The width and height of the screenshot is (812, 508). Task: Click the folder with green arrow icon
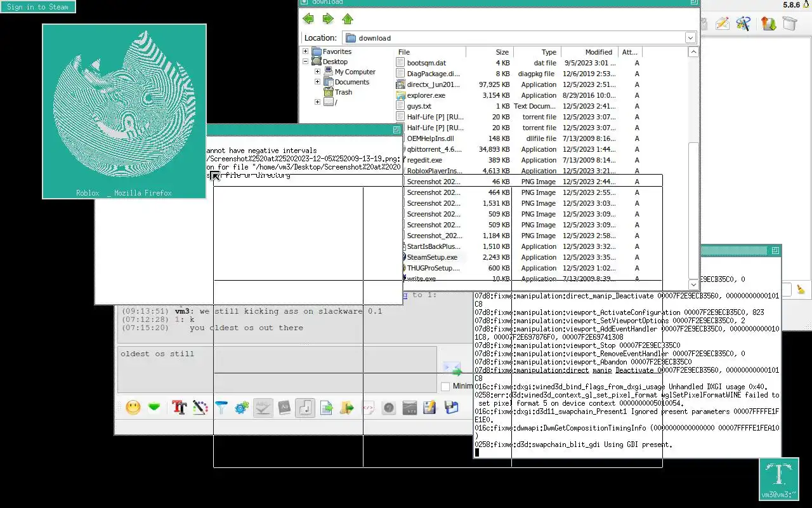347,408
